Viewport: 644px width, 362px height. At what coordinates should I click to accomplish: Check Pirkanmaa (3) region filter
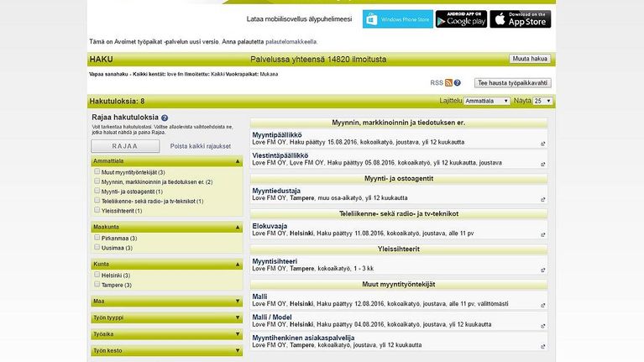97,238
